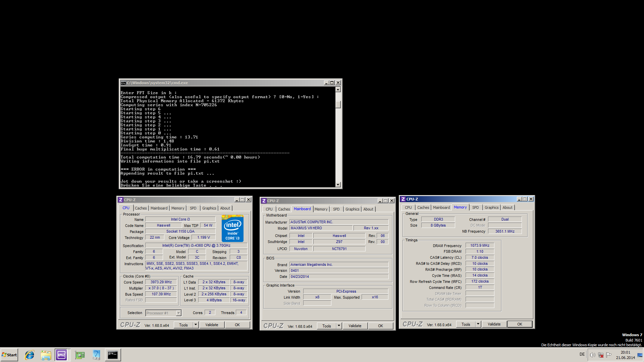
Task: Click the NB Frequency 3651.1 MHz value
Action: [x=505, y=231]
